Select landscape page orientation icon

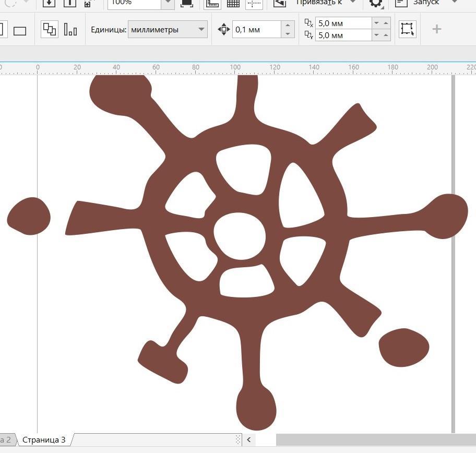[20, 31]
